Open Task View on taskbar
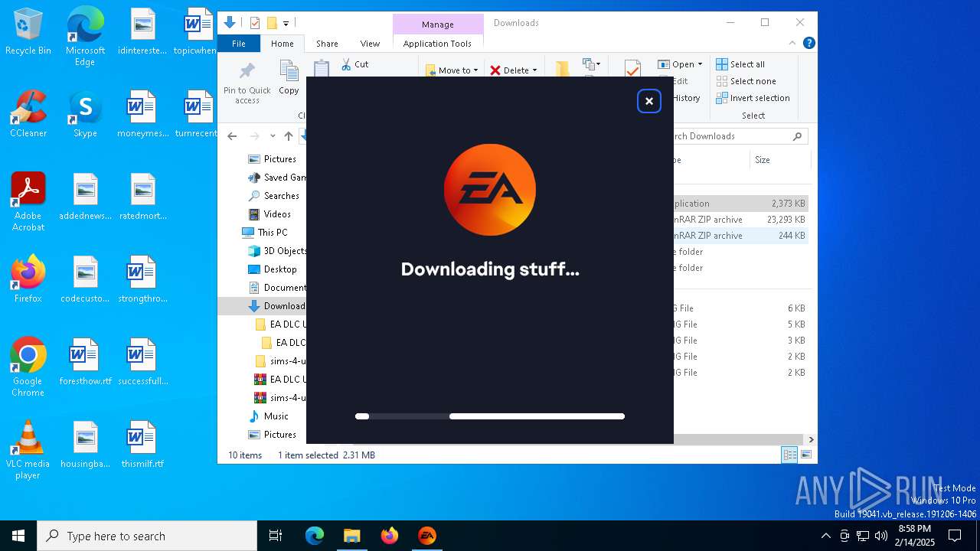 click(276, 536)
